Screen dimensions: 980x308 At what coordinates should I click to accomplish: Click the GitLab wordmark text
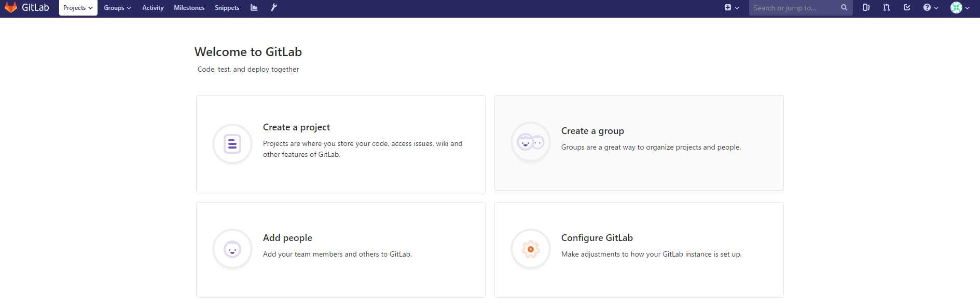click(x=35, y=7)
